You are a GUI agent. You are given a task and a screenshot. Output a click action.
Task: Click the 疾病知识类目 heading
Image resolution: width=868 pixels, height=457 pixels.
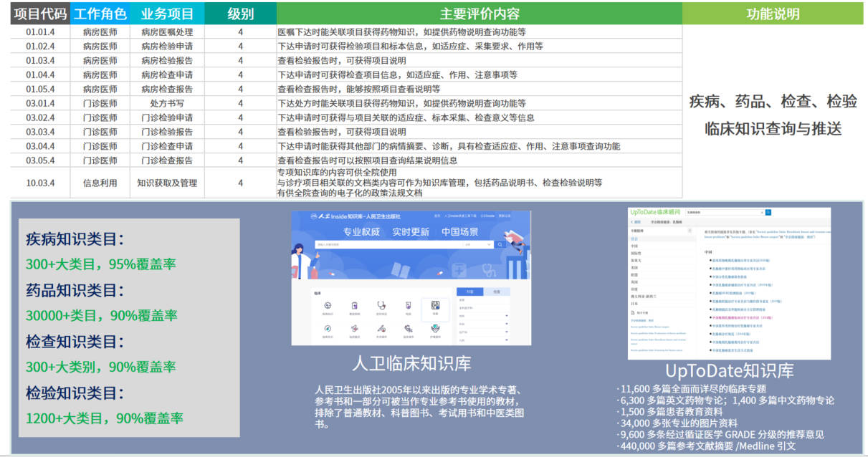75,239
